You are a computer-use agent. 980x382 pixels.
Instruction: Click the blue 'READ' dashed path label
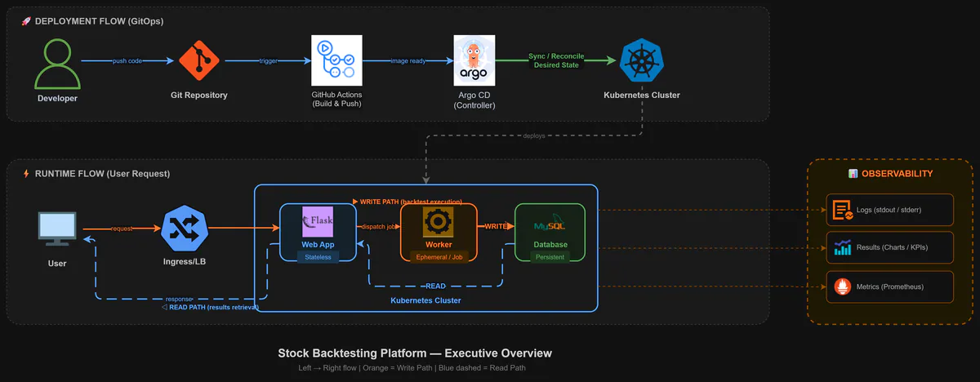pos(435,286)
